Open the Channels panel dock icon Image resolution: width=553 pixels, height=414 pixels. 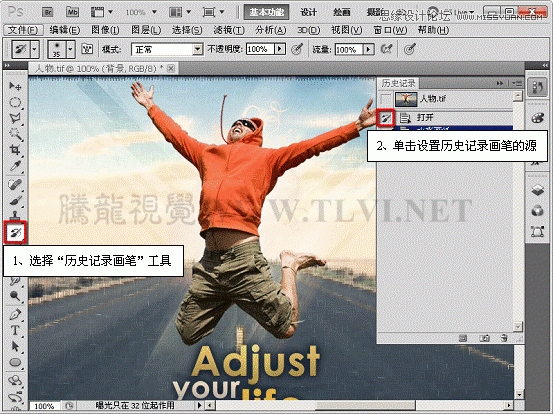coord(537,211)
